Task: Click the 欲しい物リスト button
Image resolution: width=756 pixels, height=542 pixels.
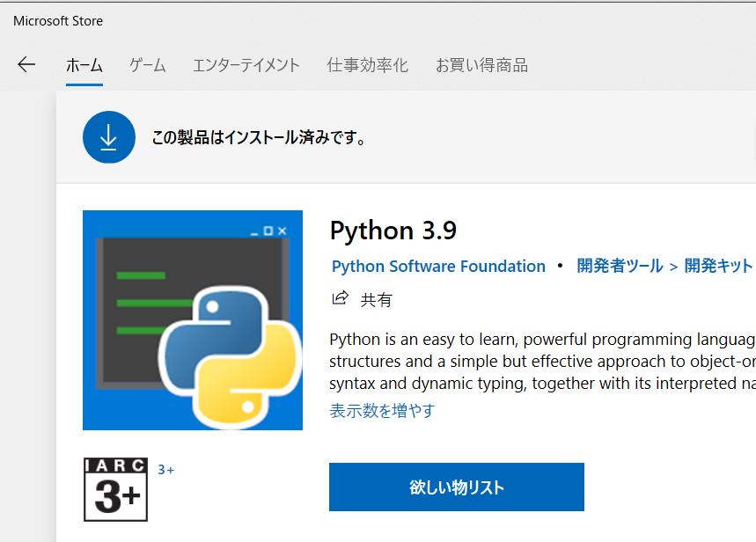Action: tap(457, 487)
